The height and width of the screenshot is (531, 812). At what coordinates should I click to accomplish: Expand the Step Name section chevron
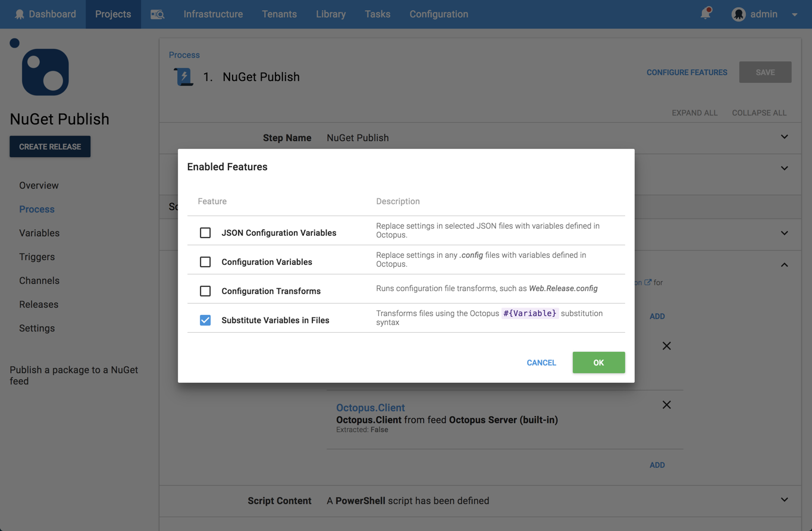point(784,138)
